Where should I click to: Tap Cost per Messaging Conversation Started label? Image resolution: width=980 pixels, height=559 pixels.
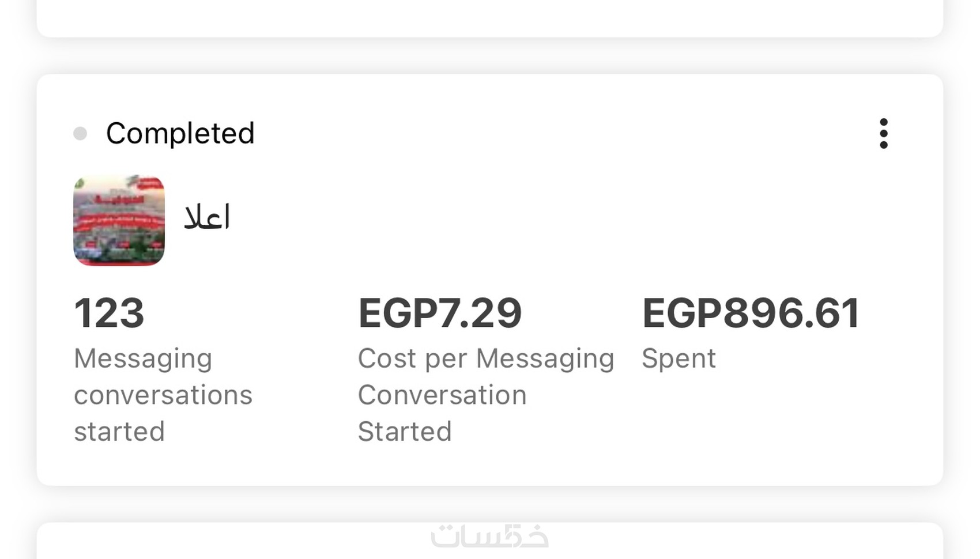[x=485, y=395]
